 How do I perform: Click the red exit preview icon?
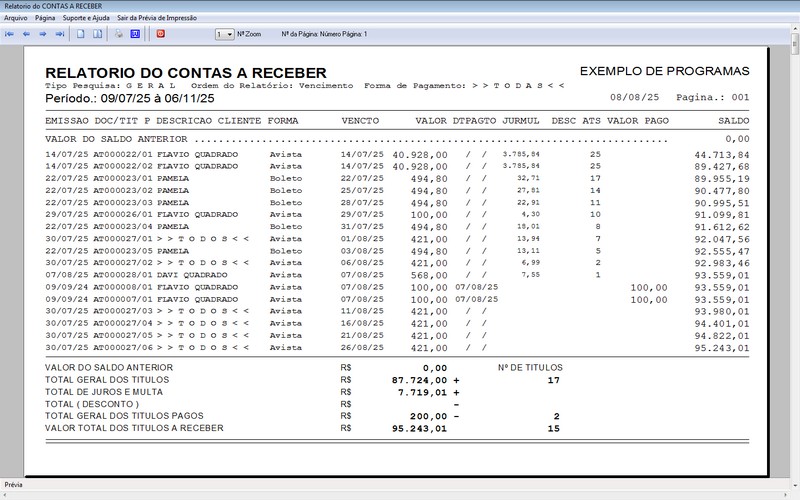(x=160, y=34)
